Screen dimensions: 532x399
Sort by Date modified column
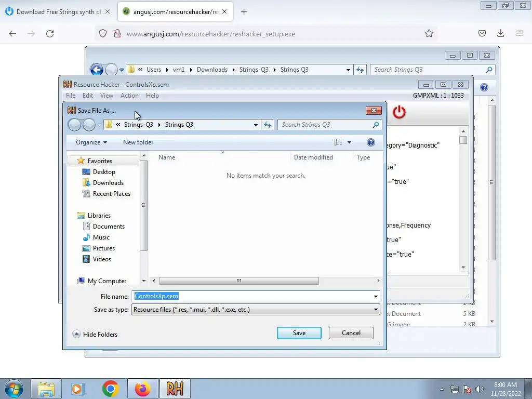(313, 157)
